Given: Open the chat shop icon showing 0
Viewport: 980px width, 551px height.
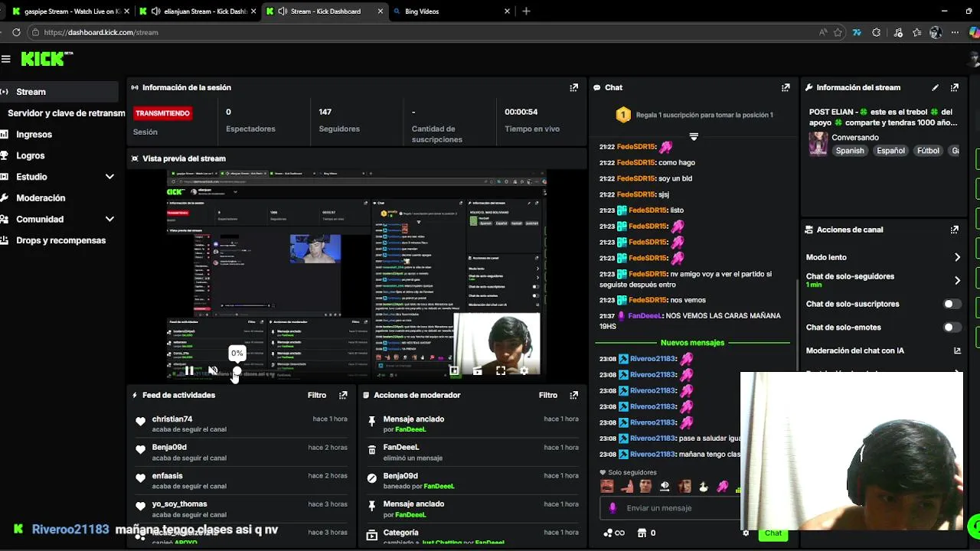Looking at the screenshot, I should [x=646, y=533].
